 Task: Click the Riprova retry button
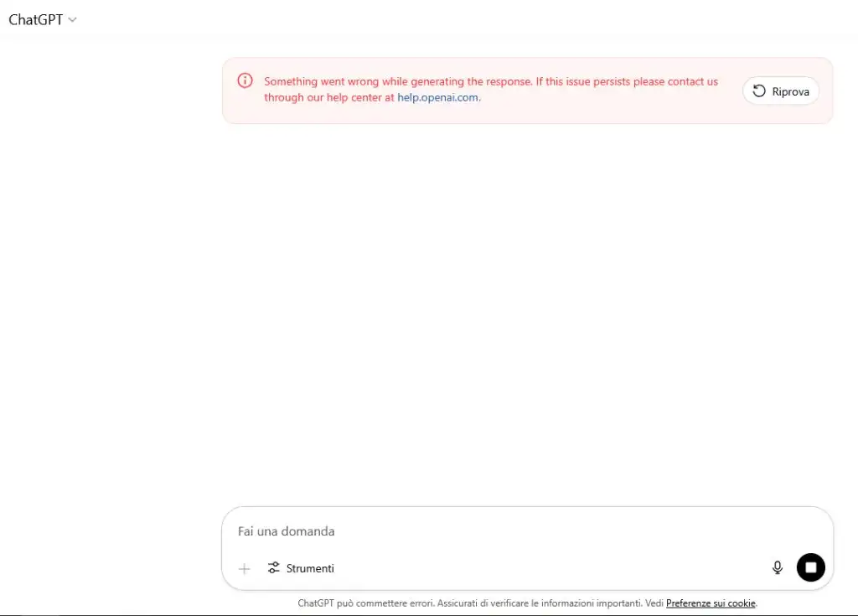(781, 91)
